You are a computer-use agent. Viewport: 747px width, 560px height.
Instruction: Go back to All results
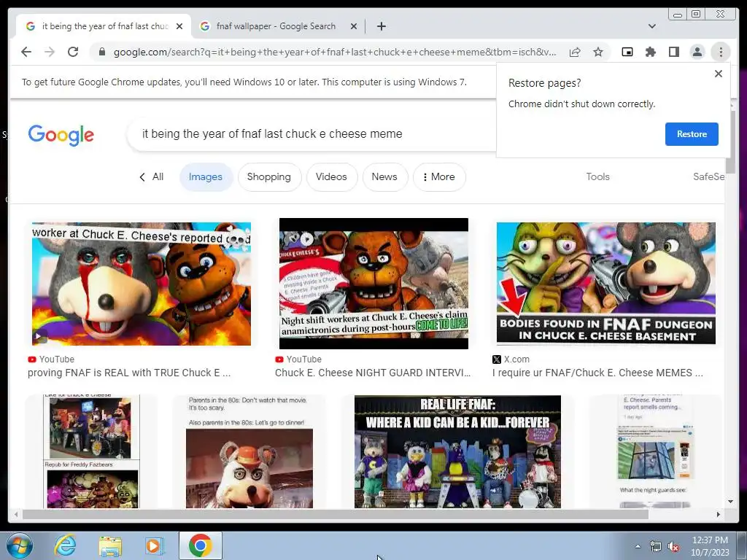[x=151, y=176]
